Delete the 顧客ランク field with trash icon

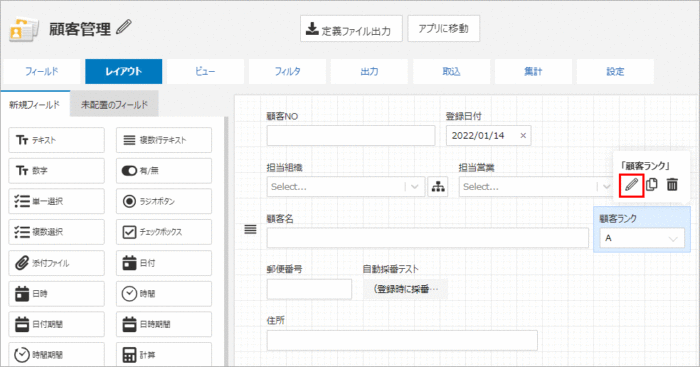672,184
